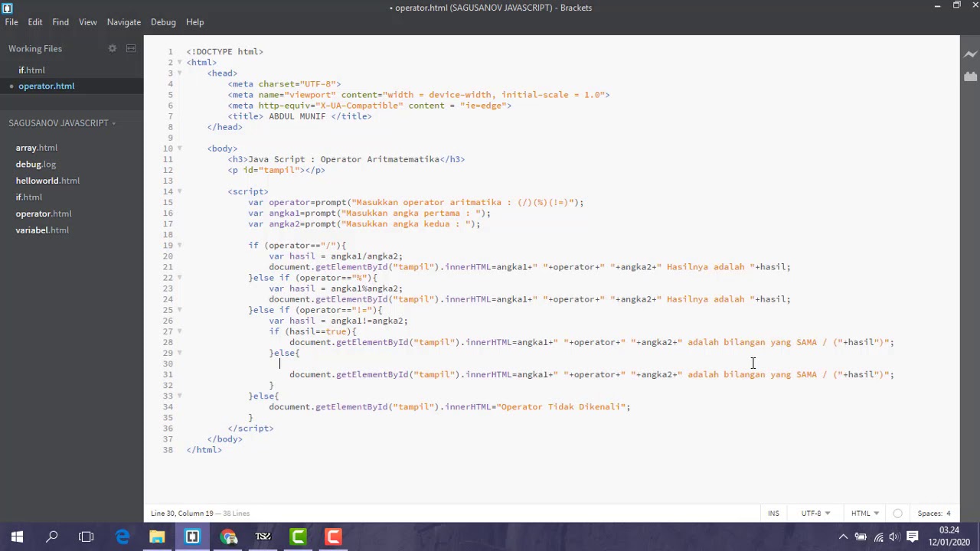Open Google Chrome from taskbar
Viewport: 980px width, 551px height.
228,537
